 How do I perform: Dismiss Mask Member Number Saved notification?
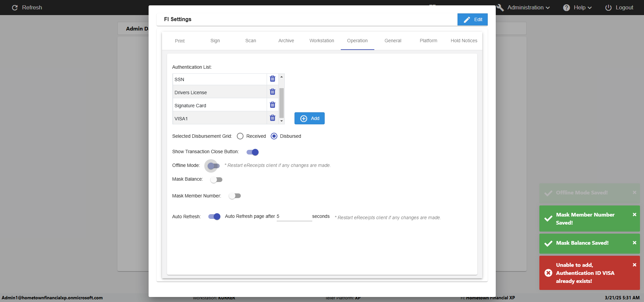click(x=634, y=215)
